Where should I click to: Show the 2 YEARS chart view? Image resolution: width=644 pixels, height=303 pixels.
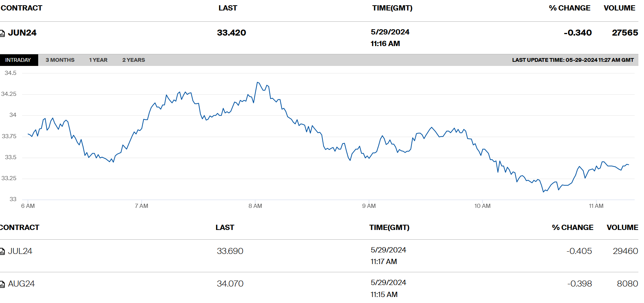[x=133, y=60]
